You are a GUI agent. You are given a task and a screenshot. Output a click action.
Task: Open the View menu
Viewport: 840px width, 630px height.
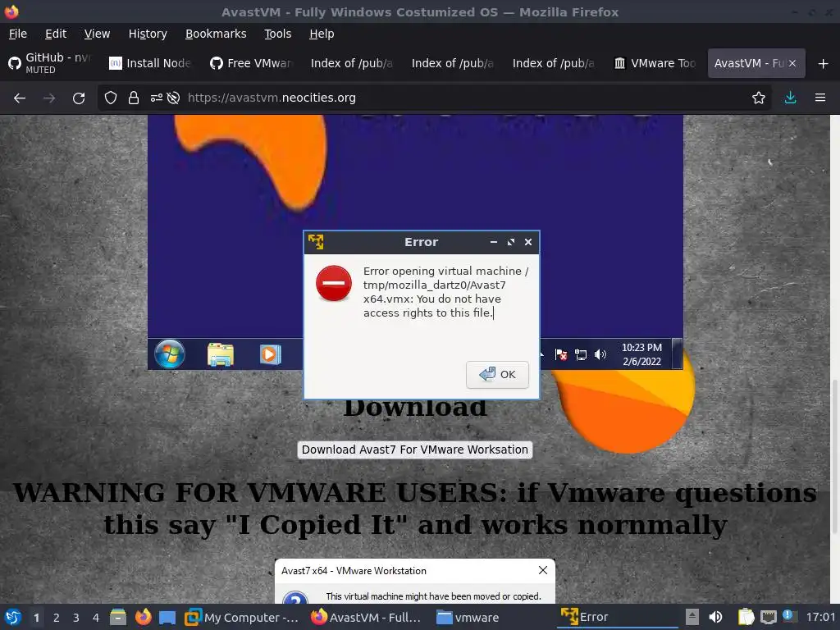[97, 34]
